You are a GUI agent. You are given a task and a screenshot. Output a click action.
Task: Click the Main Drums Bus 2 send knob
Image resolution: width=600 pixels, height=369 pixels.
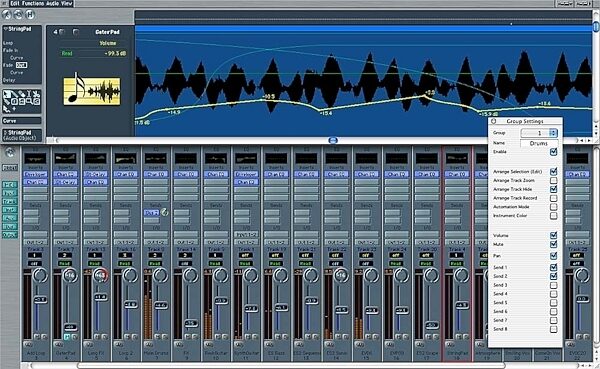164,212
